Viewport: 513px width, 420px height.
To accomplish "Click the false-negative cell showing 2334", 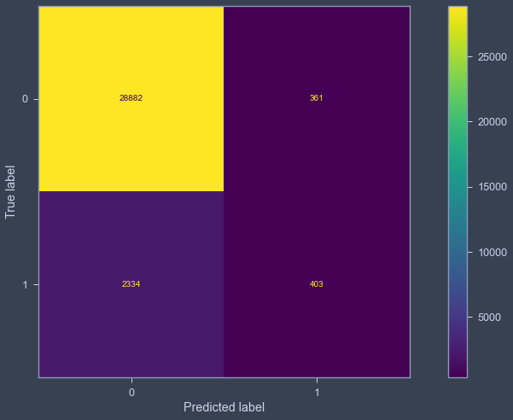I will 131,284.
